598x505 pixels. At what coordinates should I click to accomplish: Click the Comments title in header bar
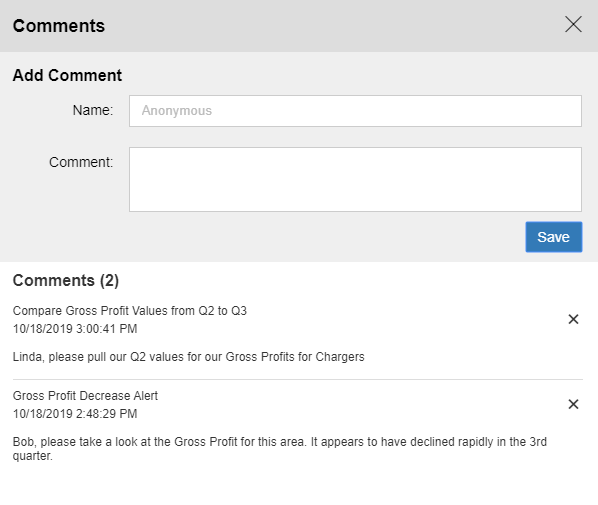click(x=59, y=26)
